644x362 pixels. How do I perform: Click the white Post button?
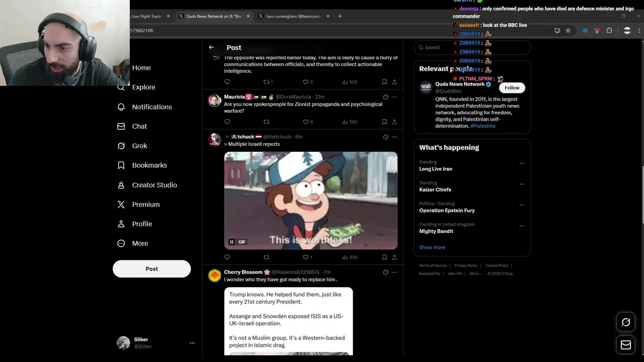point(151,268)
